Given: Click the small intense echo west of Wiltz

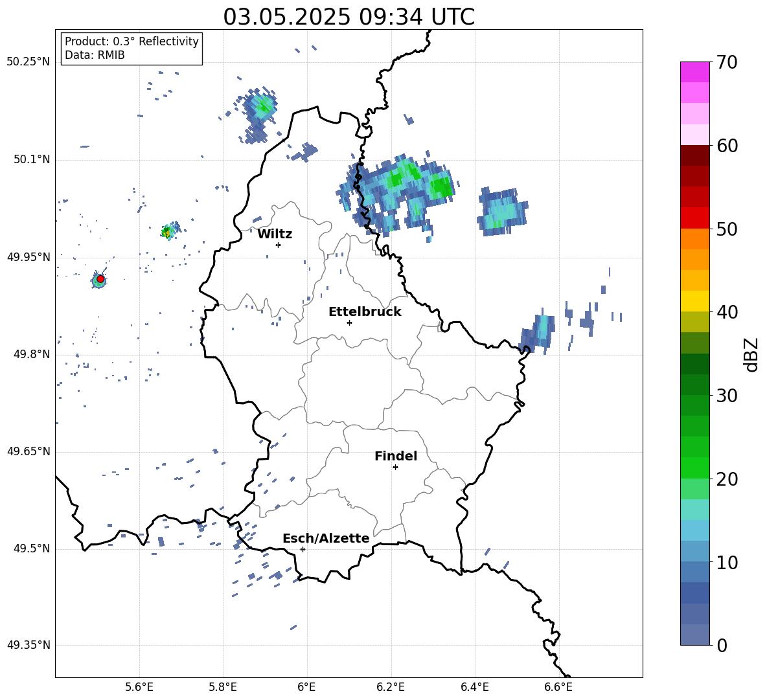Looking at the screenshot, I should (x=170, y=231).
